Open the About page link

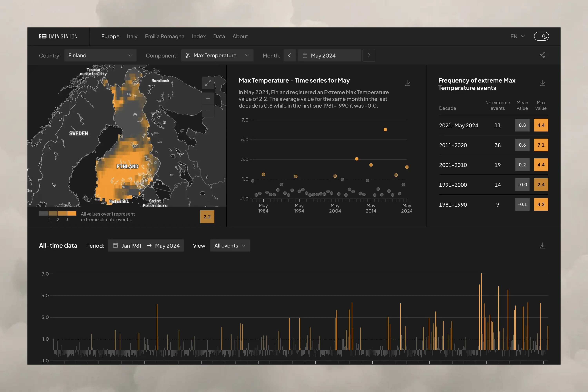240,36
